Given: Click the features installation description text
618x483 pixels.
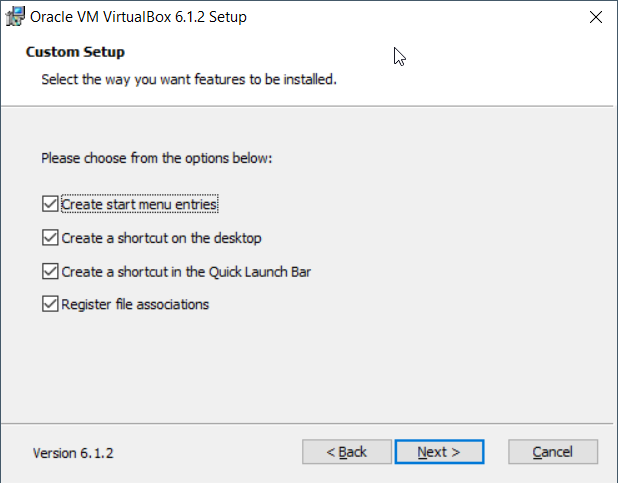Looking at the screenshot, I should click(x=188, y=78).
